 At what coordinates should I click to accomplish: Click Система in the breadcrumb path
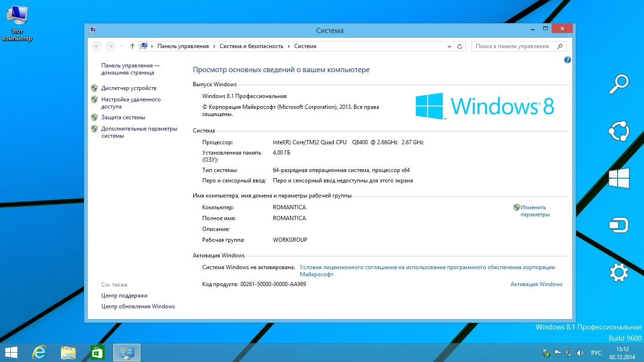pyautogui.click(x=305, y=46)
